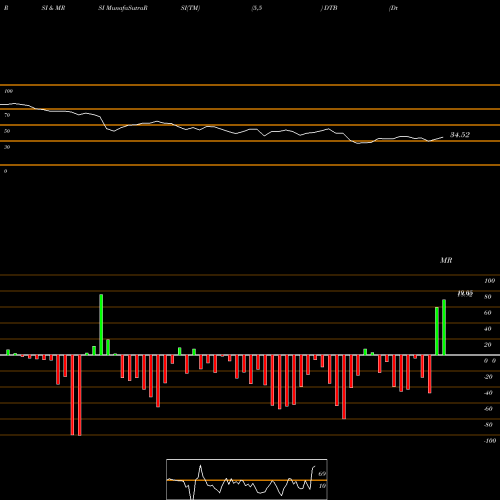Click the RSI axis label 30

(x=7, y=147)
